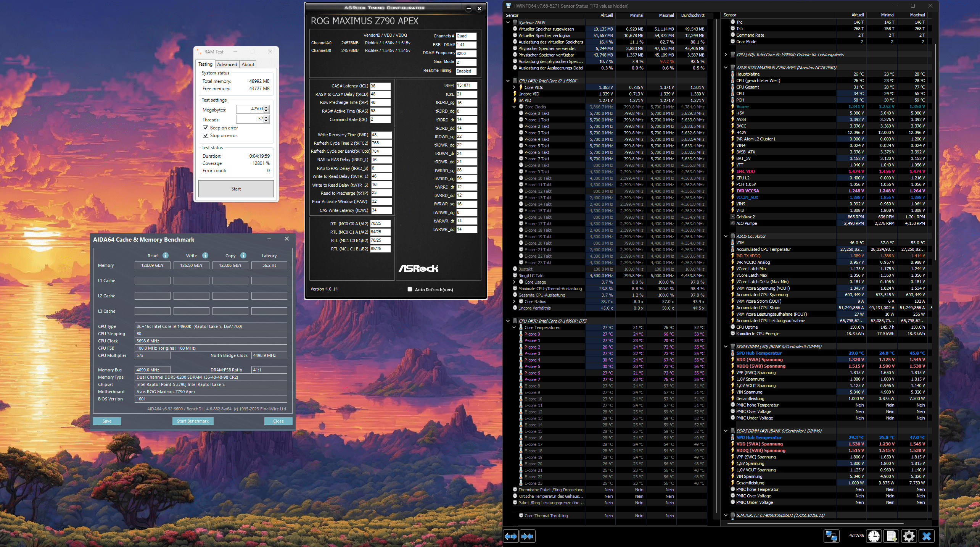Click info icon beside Copy column
980x547 pixels.
pos(243,255)
